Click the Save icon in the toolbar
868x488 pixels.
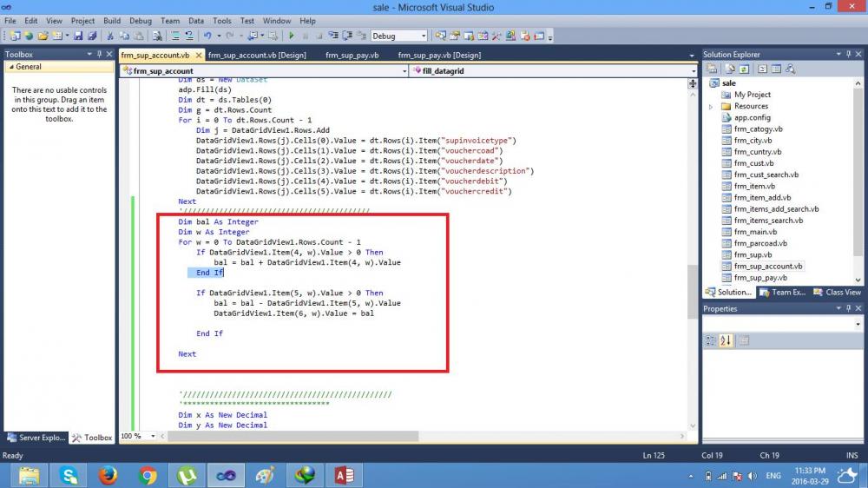[78, 36]
